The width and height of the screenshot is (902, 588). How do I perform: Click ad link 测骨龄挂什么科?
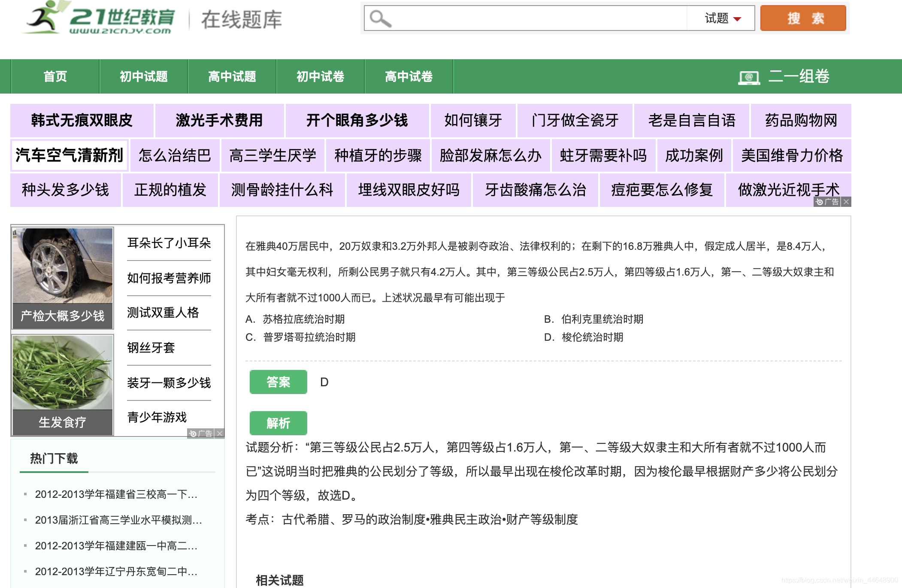pos(282,190)
